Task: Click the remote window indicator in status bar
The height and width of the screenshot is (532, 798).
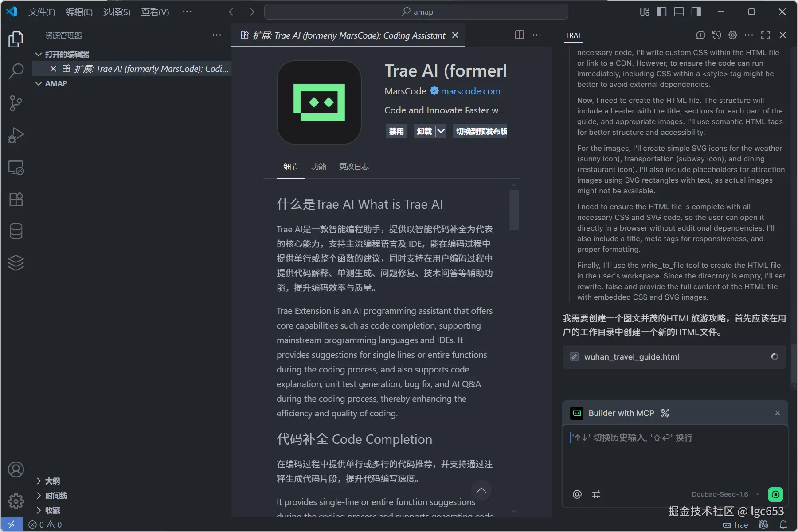Action: pos(12,524)
